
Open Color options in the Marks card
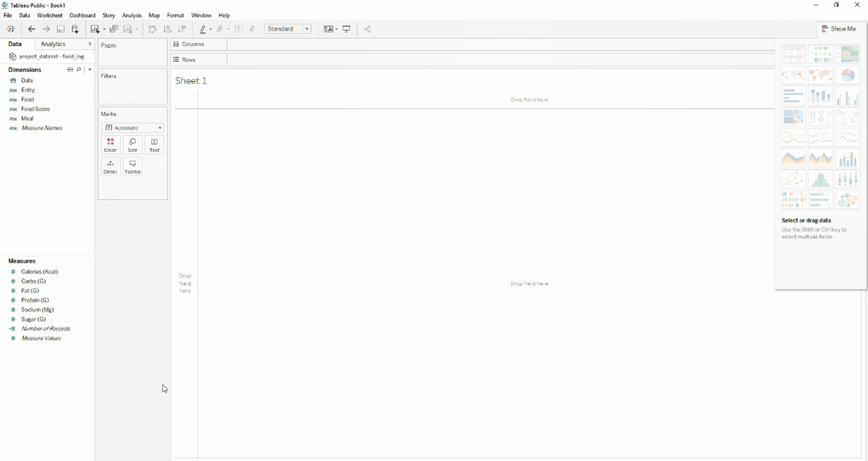point(110,144)
